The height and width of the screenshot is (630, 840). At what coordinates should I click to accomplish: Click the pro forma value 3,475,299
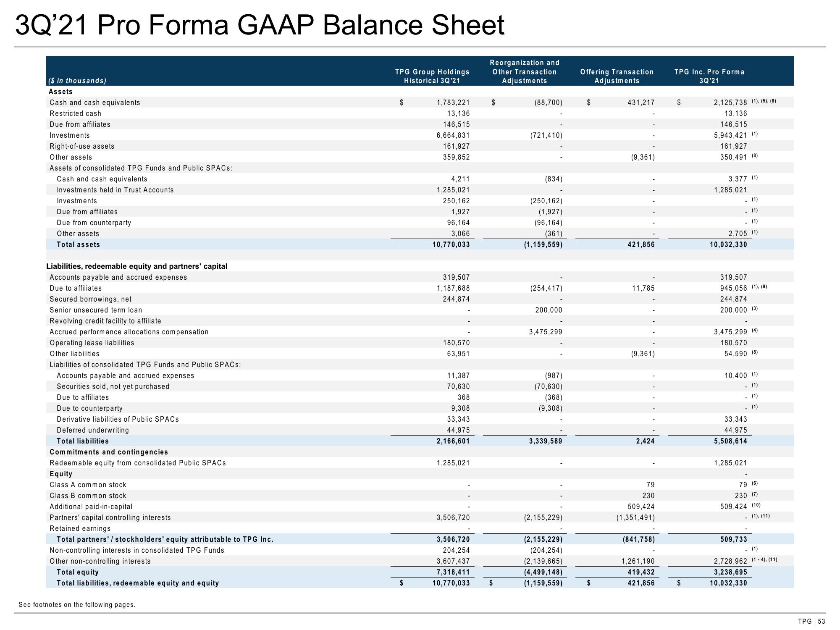[x=730, y=332]
